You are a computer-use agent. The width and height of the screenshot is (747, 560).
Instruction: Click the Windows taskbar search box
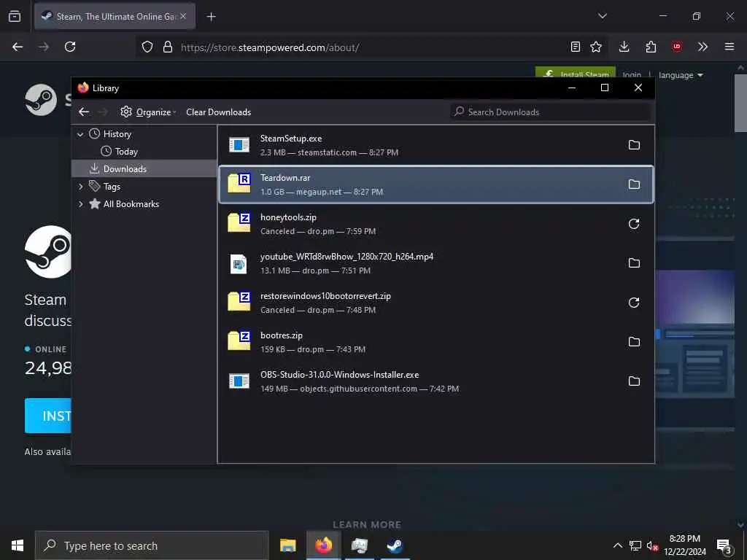click(152, 545)
